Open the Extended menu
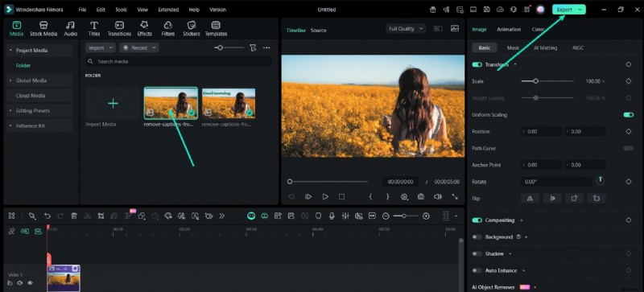Viewport: 644px width, 292px height. (x=168, y=10)
